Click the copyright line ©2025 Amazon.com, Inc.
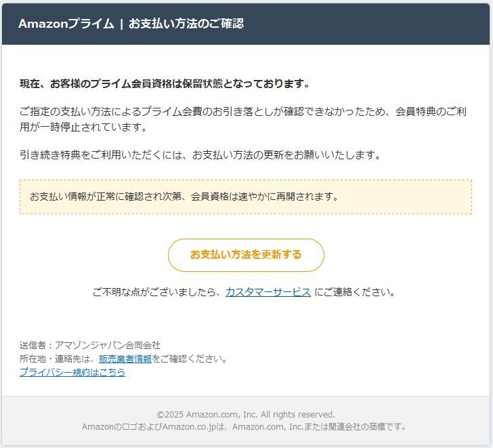The height and width of the screenshot is (448, 493). coord(246,414)
